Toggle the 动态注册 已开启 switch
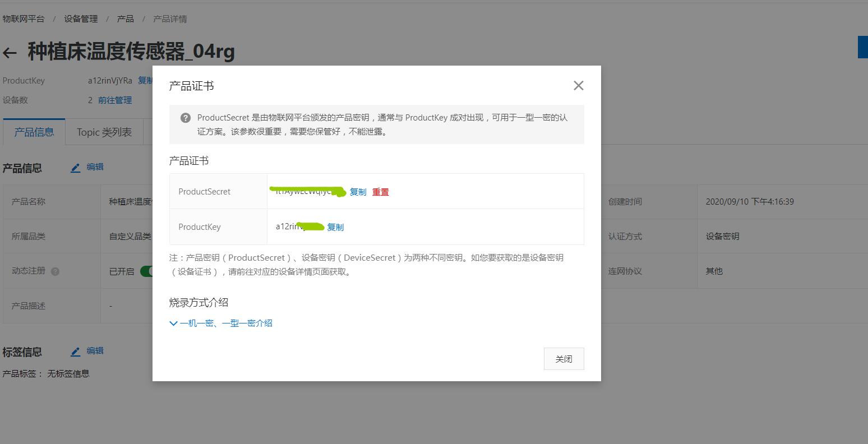Screen dimensions: 868x444 click(146, 271)
